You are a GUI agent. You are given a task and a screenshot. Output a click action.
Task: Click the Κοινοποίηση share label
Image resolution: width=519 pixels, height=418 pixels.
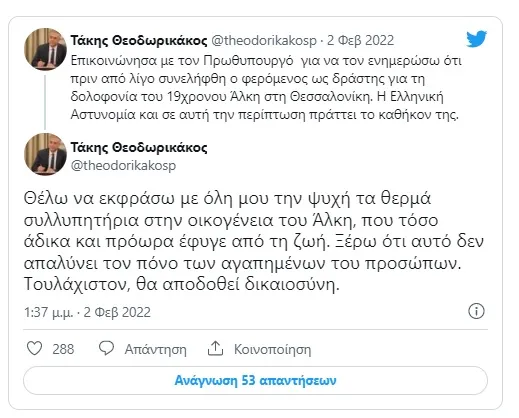click(x=272, y=349)
